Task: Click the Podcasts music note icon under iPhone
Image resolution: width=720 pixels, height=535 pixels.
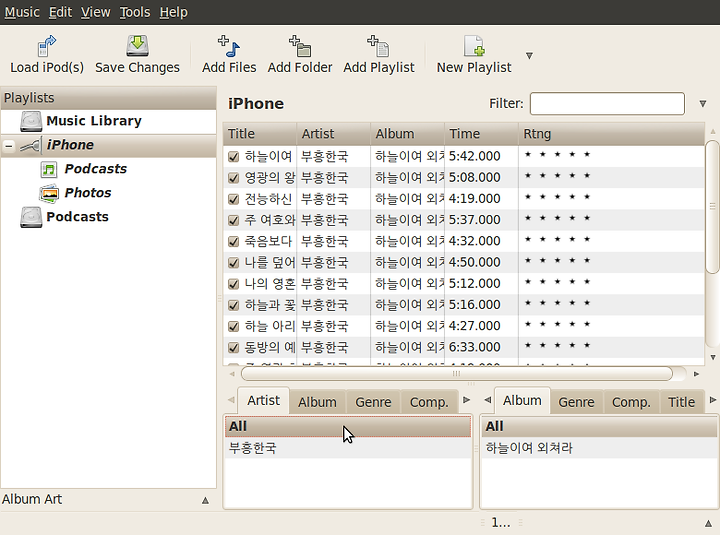Action: (x=49, y=169)
